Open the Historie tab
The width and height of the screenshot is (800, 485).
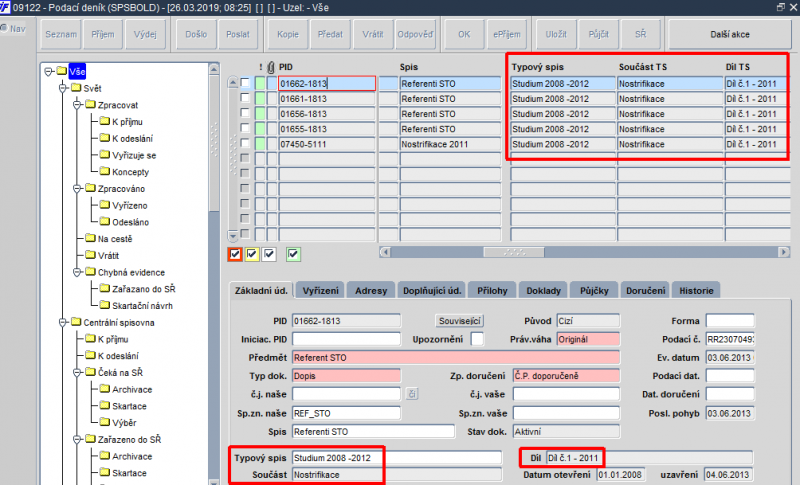pos(696,291)
